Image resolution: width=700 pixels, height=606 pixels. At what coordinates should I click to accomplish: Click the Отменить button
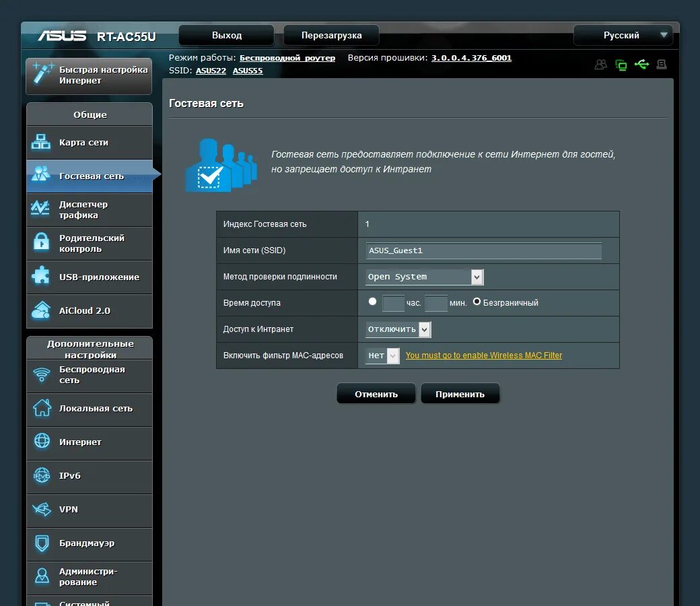[x=376, y=394]
